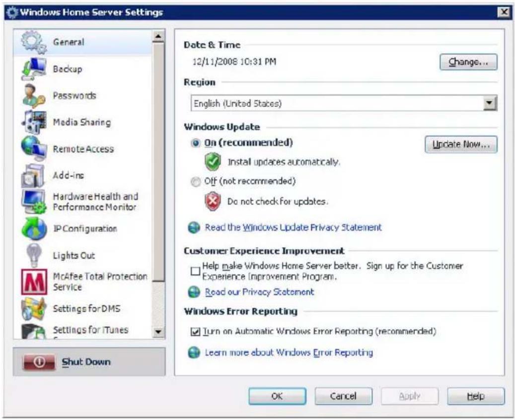The height and width of the screenshot is (420, 515).
Task: Click the Update Now... button
Action: tap(461, 144)
